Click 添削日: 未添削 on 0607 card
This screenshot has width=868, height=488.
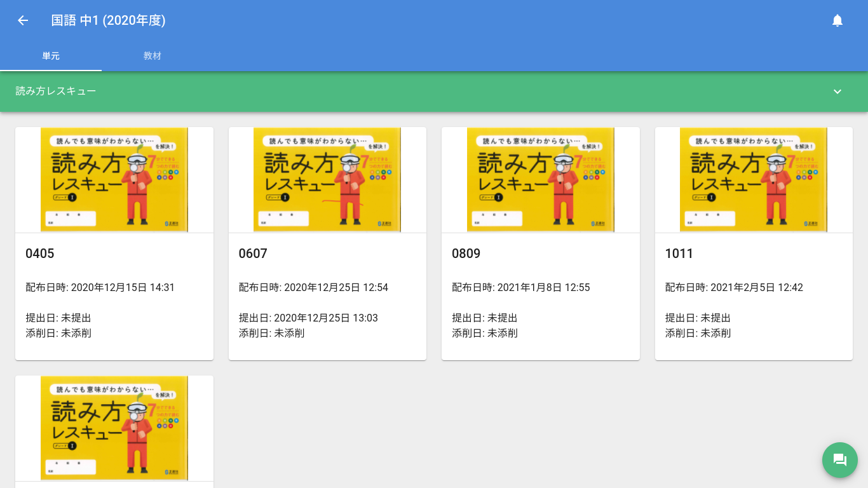tap(272, 333)
